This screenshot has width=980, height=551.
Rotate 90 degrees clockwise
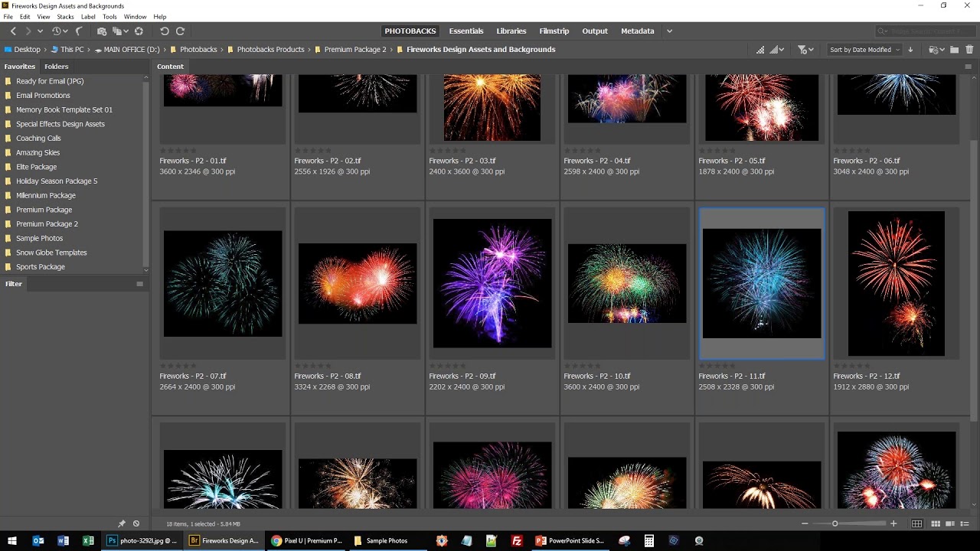point(180,31)
